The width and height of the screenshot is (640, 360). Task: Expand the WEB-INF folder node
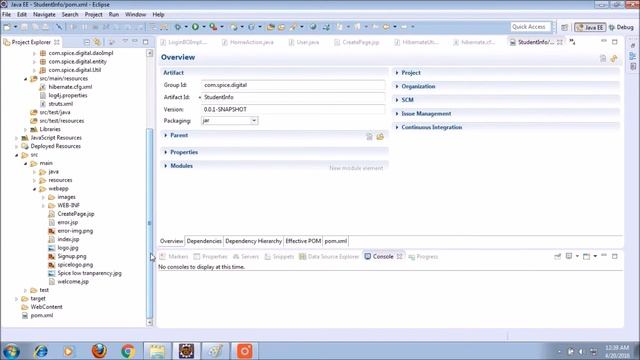43,206
